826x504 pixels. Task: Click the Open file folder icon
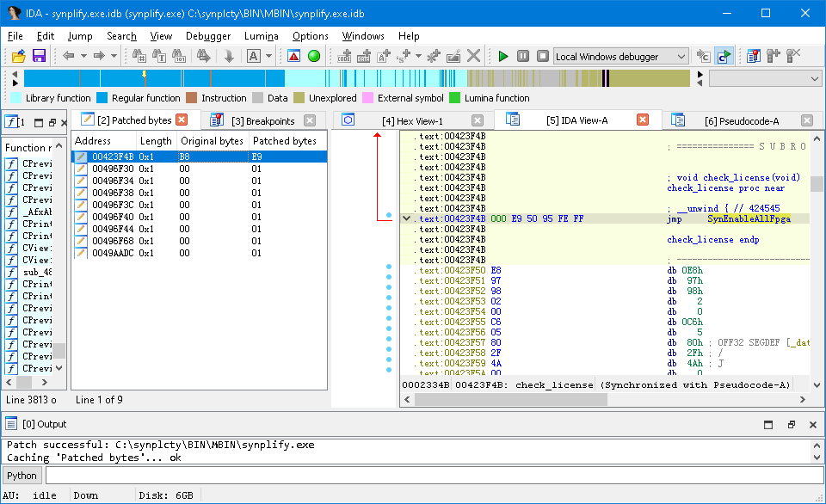(x=18, y=56)
